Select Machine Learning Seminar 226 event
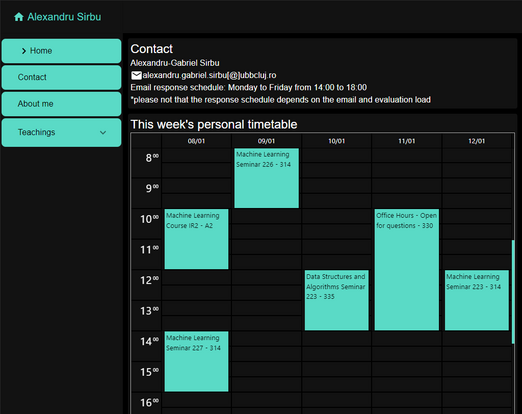The width and height of the screenshot is (522, 414). (266, 178)
